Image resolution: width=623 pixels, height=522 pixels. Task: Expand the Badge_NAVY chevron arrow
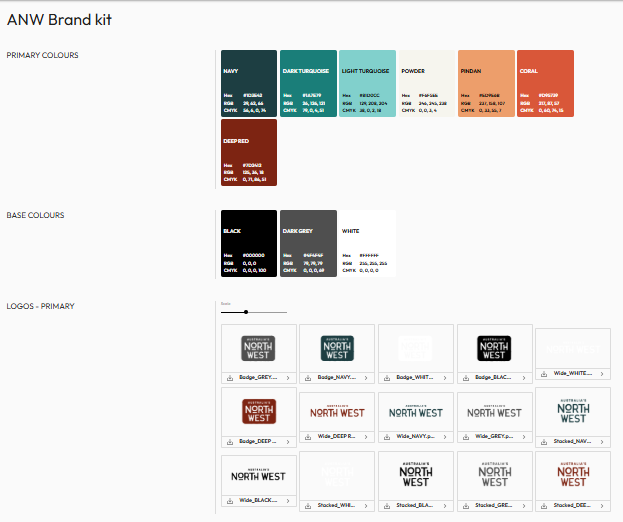[366, 378]
